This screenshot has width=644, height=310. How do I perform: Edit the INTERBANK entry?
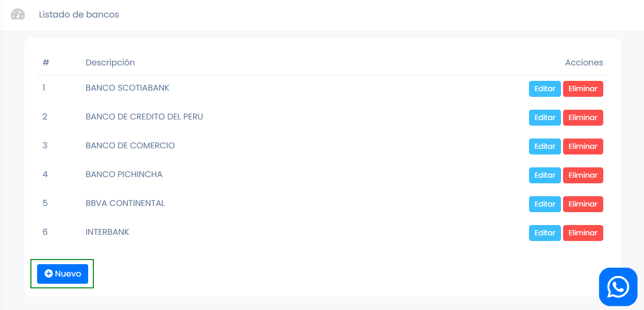pyautogui.click(x=544, y=233)
